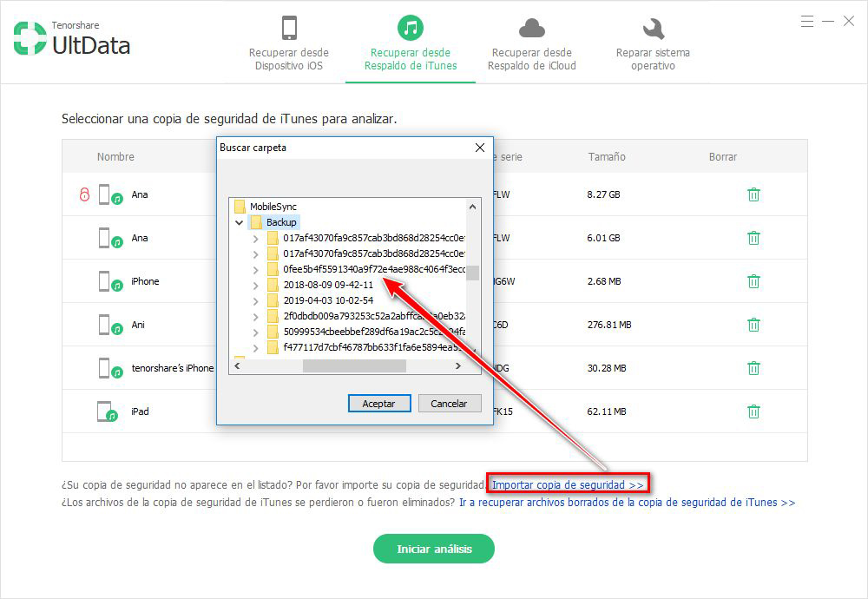868x599 pixels.
Task: Expand the first 017af43070 folder
Action: (x=255, y=239)
